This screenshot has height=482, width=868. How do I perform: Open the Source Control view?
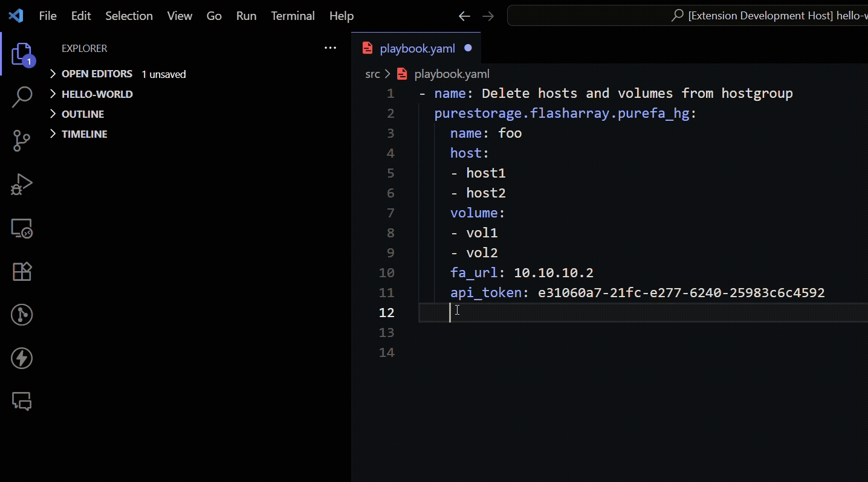21,141
